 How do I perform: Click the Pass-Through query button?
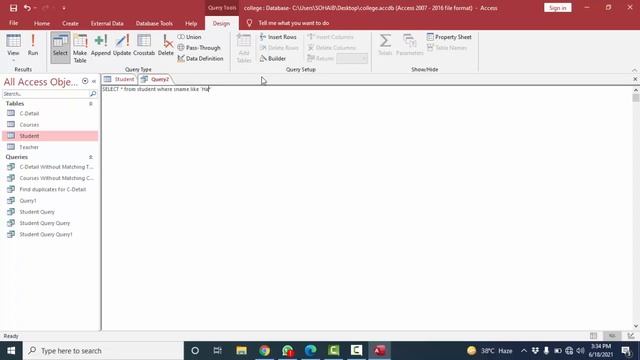pos(199,48)
